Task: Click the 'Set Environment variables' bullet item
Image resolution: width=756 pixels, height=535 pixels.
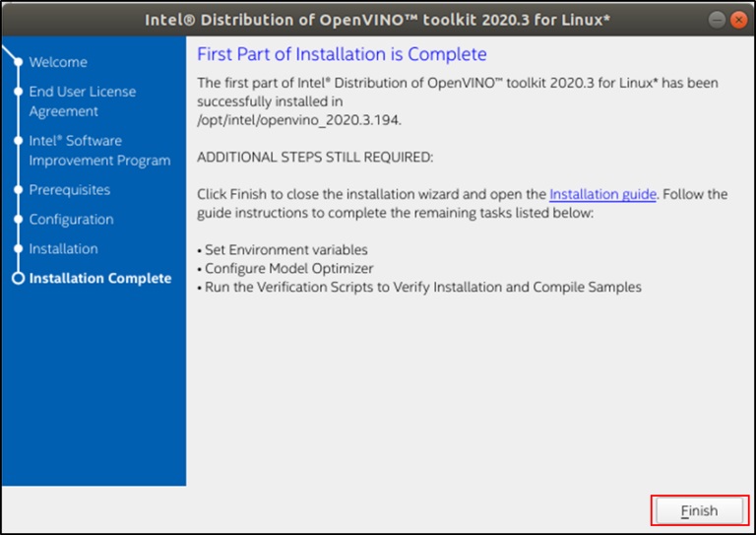Action: [x=283, y=250]
